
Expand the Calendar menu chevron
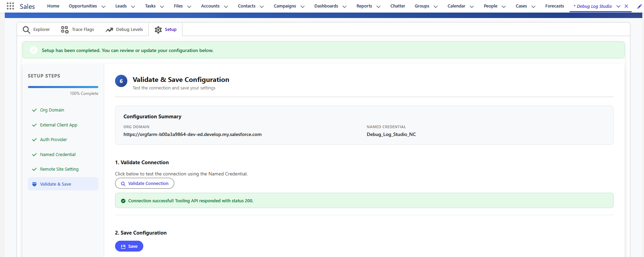(472, 6)
